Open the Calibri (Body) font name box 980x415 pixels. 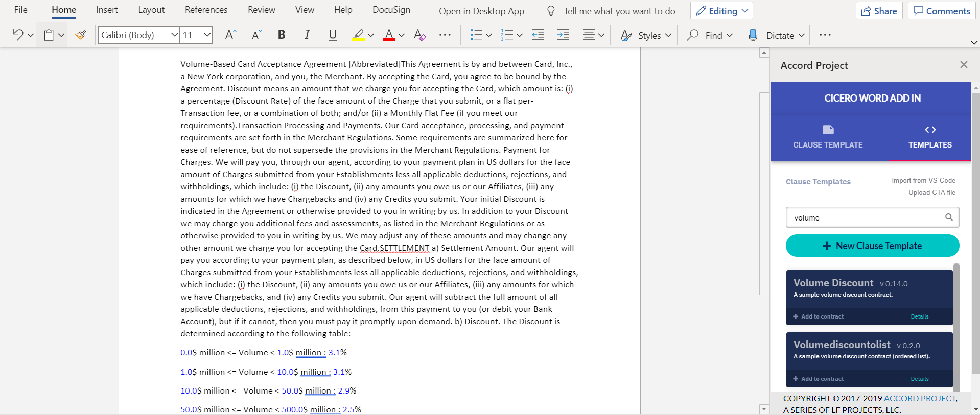(139, 35)
